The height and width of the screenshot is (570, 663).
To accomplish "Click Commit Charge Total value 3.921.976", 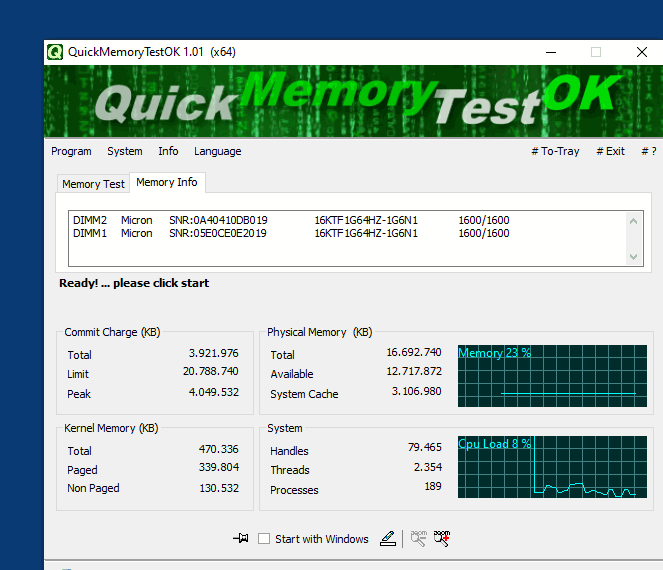I will 214,353.
